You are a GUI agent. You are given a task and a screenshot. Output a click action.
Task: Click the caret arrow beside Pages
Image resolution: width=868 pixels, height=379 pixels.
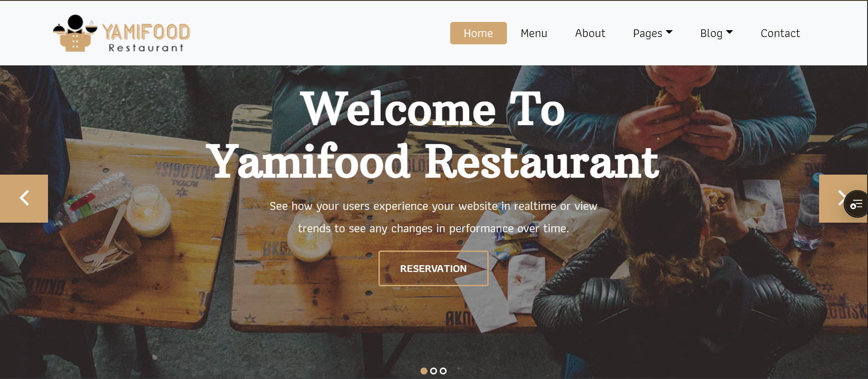(669, 32)
